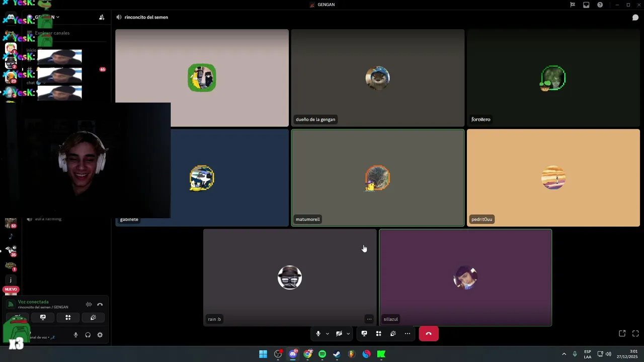Click the red disconnect call button
Screen dimensions: 644x362
click(x=429, y=333)
